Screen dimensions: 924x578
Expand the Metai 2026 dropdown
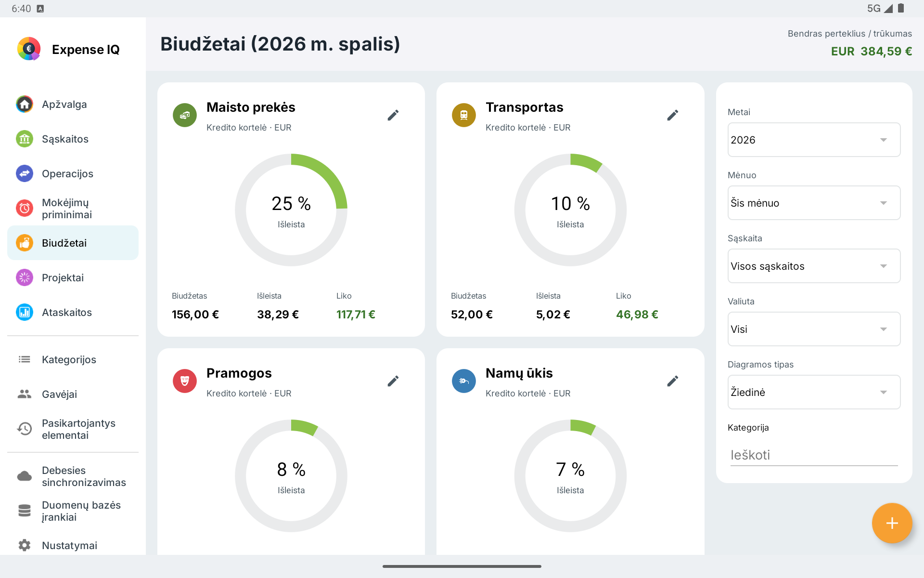[814, 140]
